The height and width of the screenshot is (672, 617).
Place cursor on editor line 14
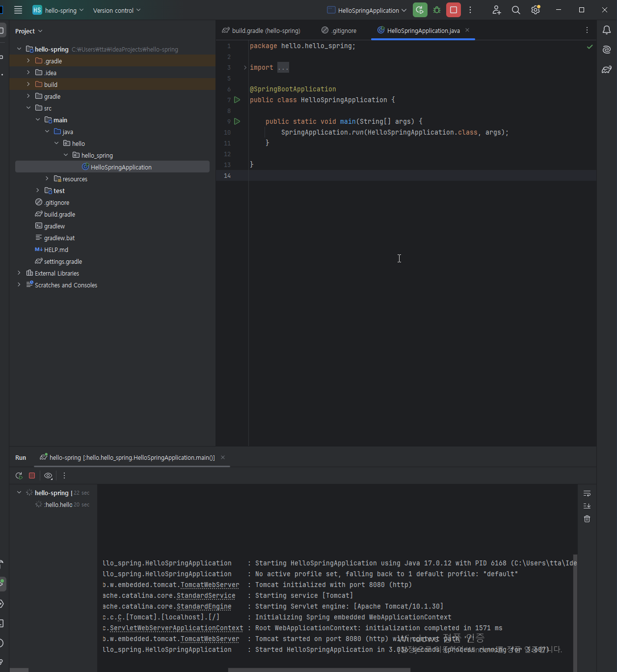[422, 175]
